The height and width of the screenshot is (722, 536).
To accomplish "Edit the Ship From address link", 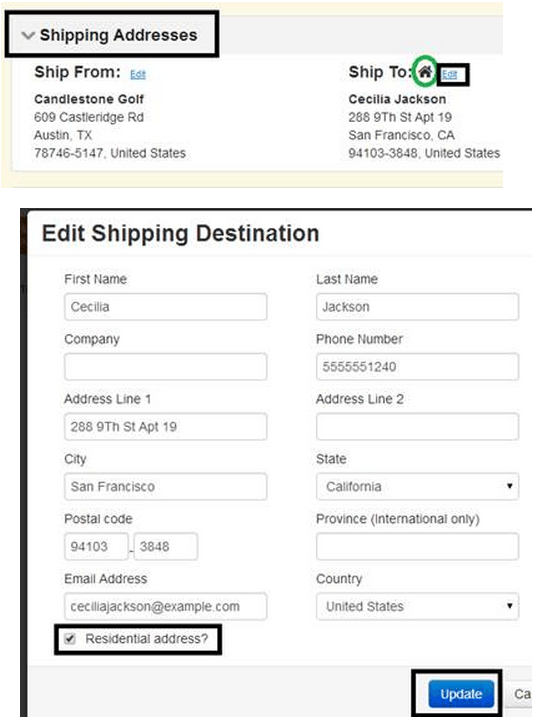I will tap(138, 75).
